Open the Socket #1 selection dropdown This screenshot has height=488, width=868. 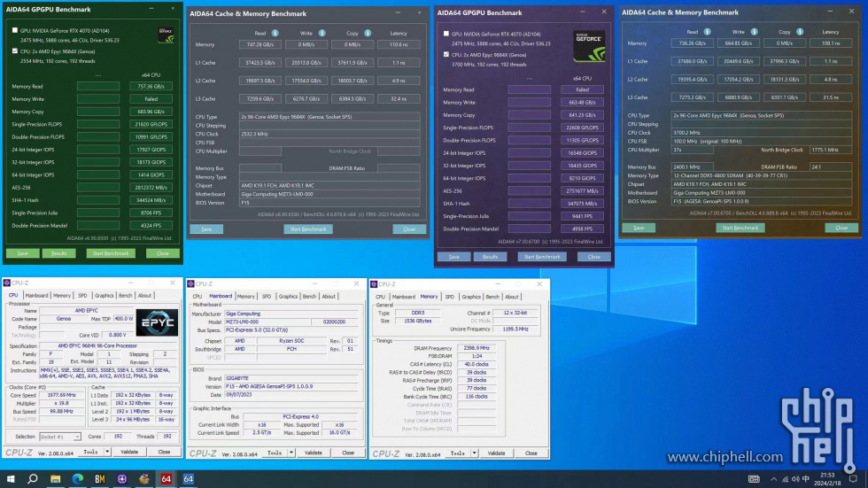coord(60,437)
